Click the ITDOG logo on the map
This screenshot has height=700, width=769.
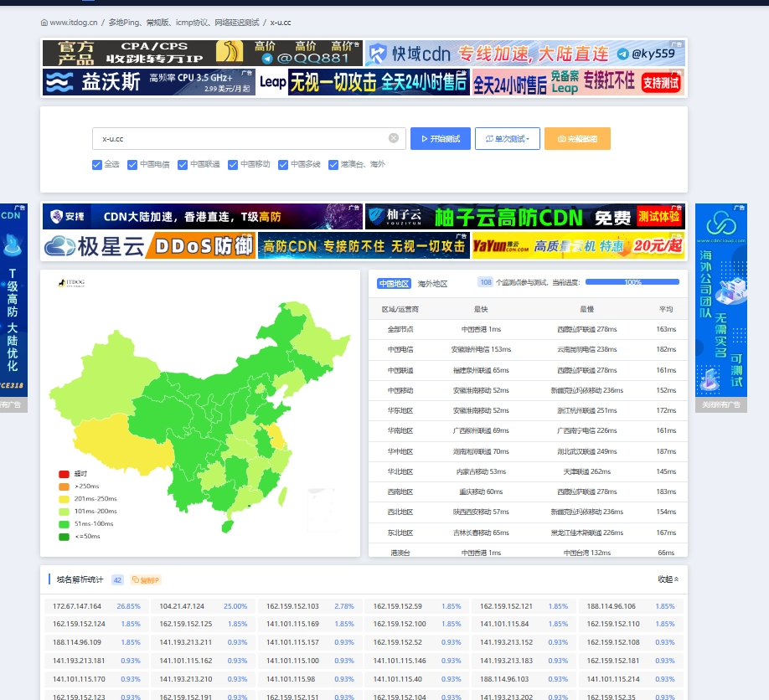click(x=71, y=283)
